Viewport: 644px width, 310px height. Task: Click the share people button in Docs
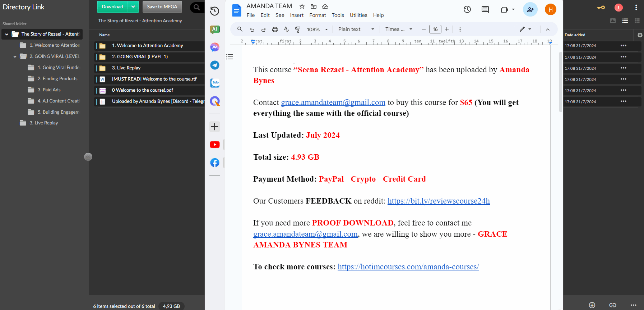coord(530,10)
